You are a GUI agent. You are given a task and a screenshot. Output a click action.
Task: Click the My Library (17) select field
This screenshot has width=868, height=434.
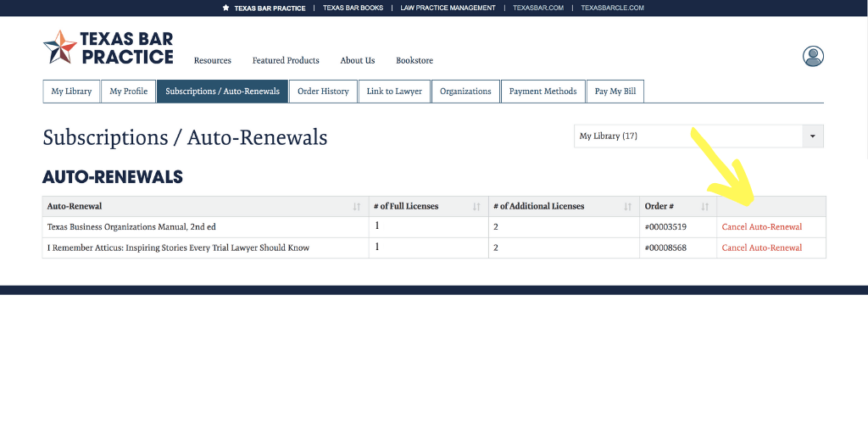(x=698, y=136)
